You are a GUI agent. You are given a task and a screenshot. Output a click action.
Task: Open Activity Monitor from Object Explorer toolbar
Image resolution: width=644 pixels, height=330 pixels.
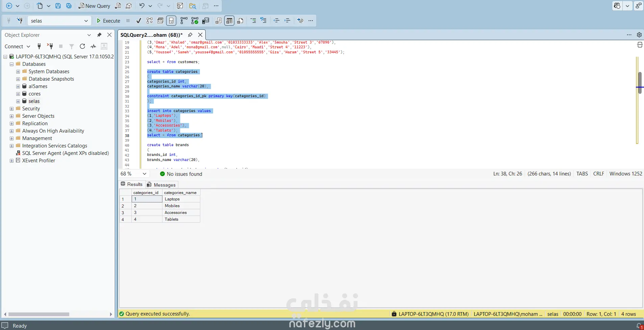click(x=93, y=46)
